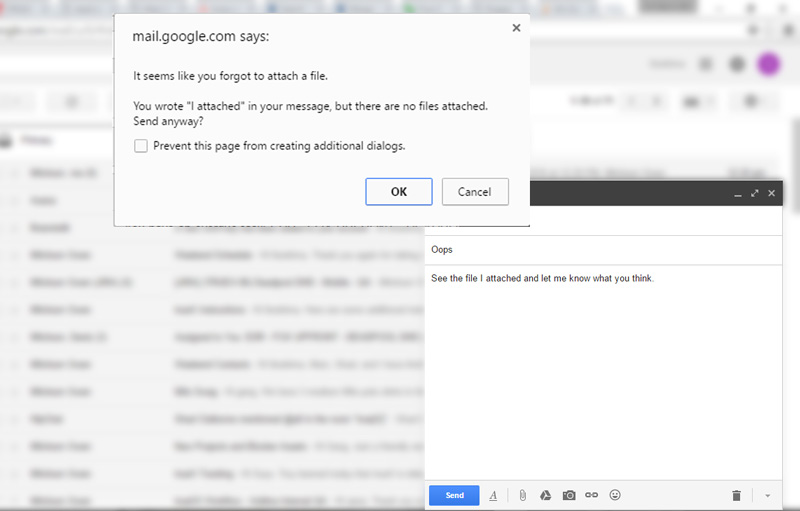
Task: Insert a link with chain icon
Action: [591, 495]
